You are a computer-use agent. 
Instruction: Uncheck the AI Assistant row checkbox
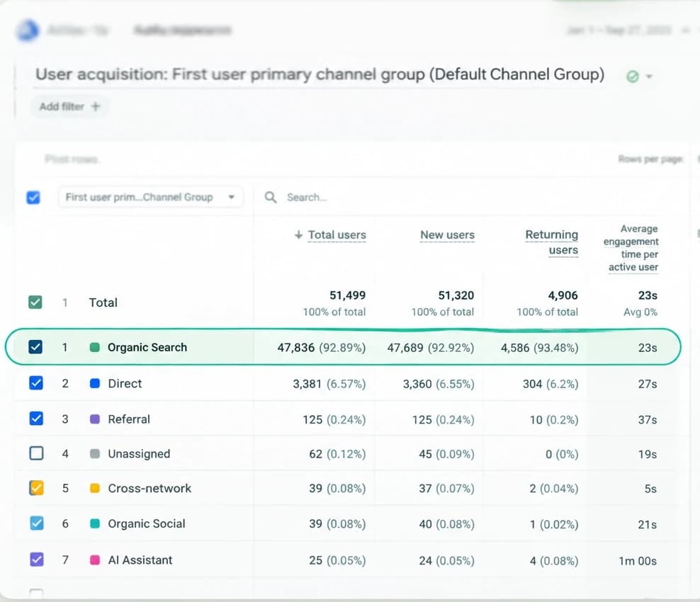pyautogui.click(x=37, y=560)
